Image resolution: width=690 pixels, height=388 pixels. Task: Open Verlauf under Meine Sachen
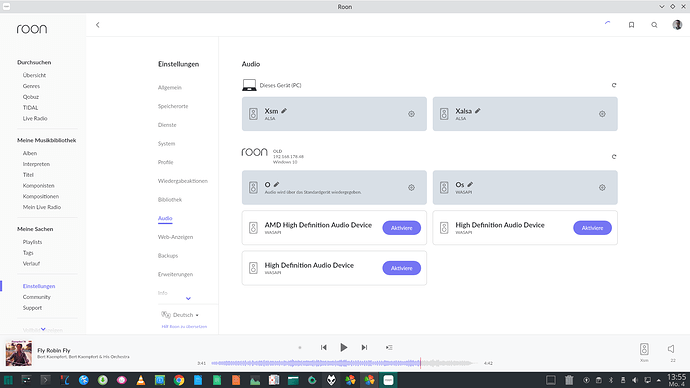click(x=31, y=264)
